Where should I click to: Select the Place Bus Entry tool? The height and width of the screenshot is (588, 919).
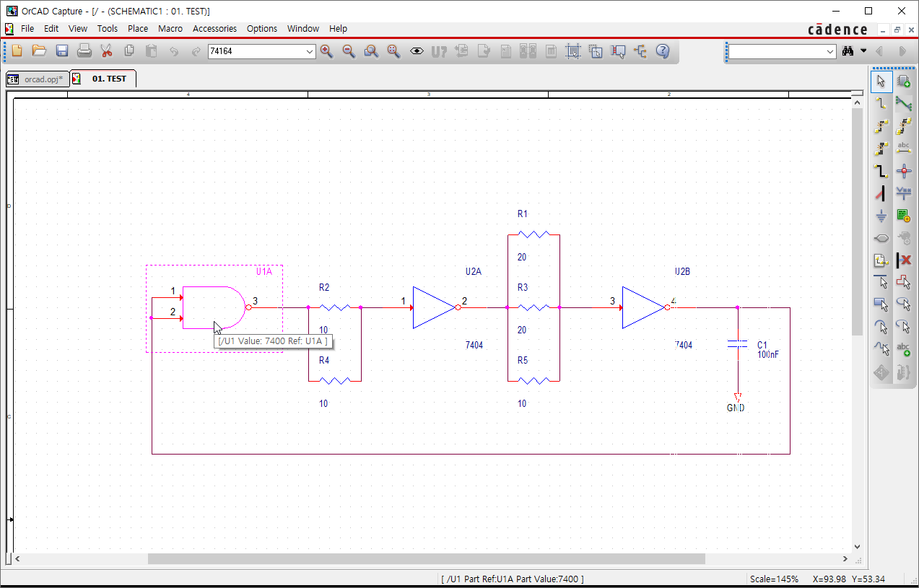coord(881,193)
